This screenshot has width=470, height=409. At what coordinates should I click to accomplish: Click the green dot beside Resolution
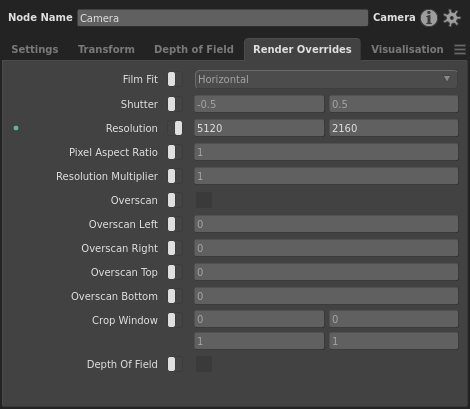(16, 128)
